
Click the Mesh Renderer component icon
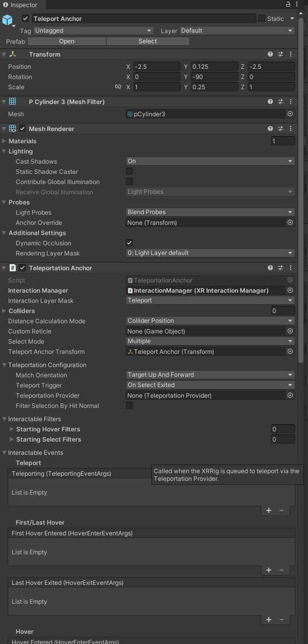(x=13, y=128)
